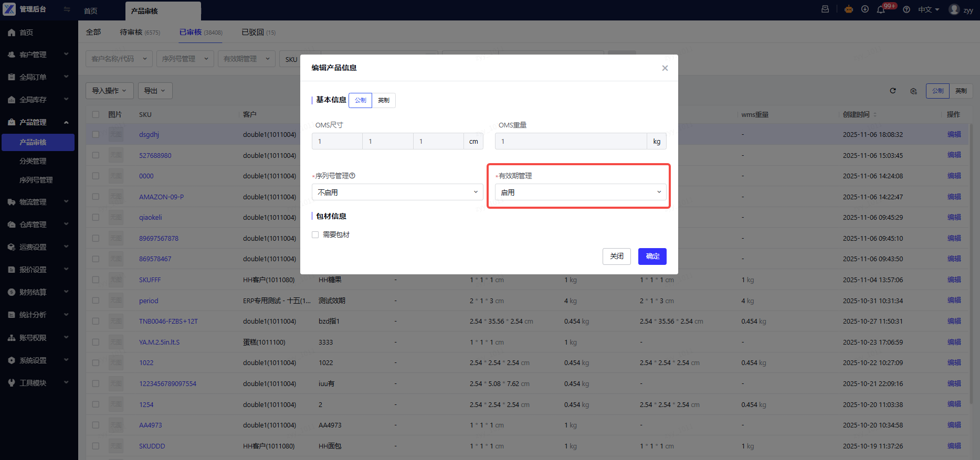Click the OMS重量 input field

(x=571, y=141)
